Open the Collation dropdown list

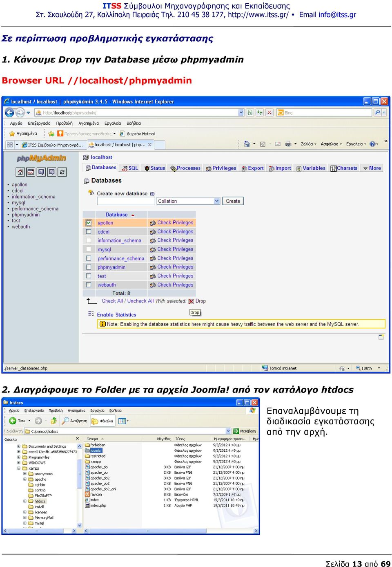click(x=189, y=201)
